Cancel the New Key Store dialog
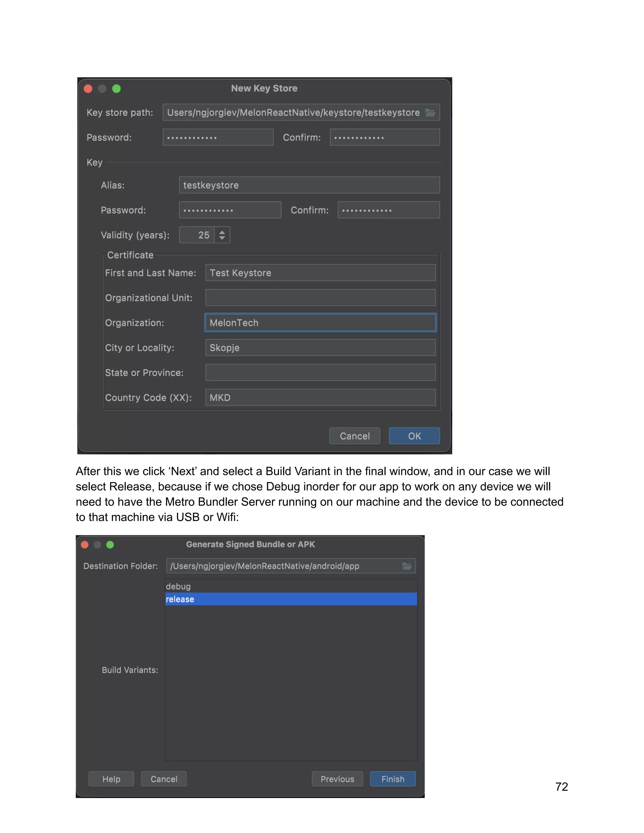644x833 pixels. 354,436
